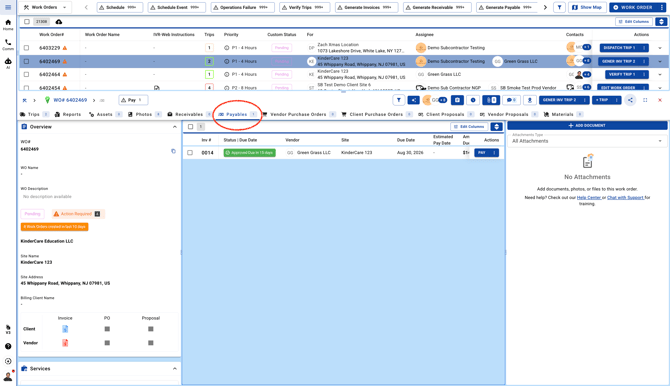Expand the row for work order 6402464
Screen dimensions: 670x386
[660, 74]
